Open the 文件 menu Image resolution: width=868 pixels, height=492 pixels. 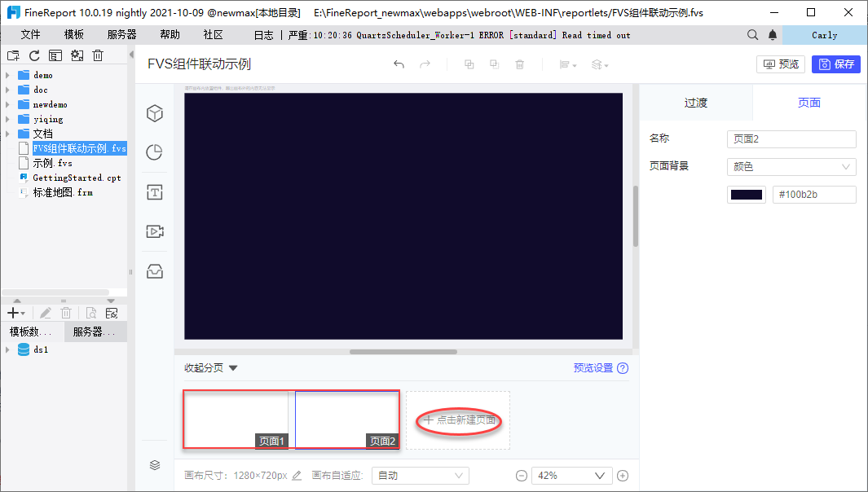click(30, 35)
